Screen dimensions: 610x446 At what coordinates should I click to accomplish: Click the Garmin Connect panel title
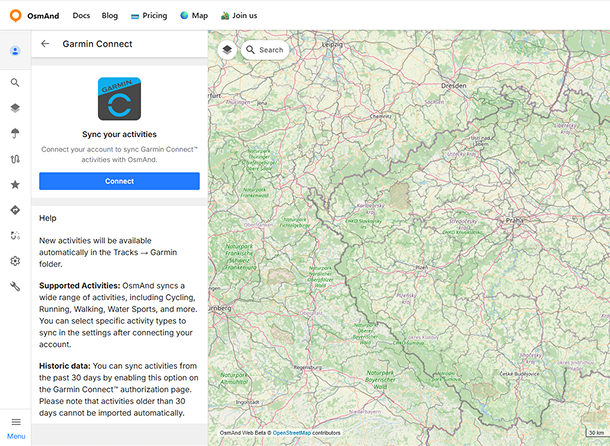(97, 44)
